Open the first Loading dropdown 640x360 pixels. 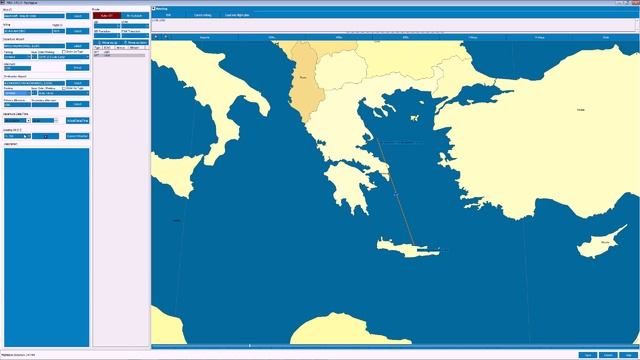[x=17, y=136]
